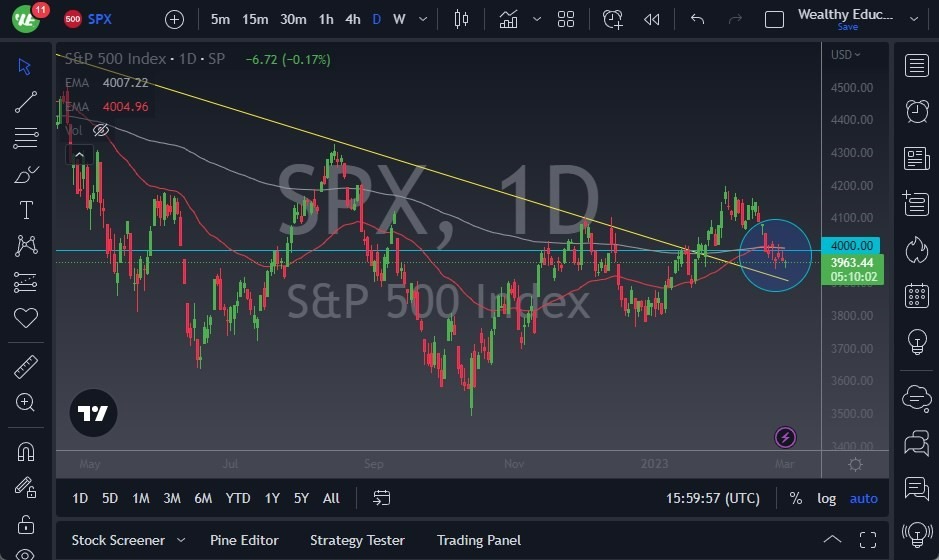Switch to 1h interval
Image resolution: width=939 pixels, height=560 pixels.
coord(326,19)
